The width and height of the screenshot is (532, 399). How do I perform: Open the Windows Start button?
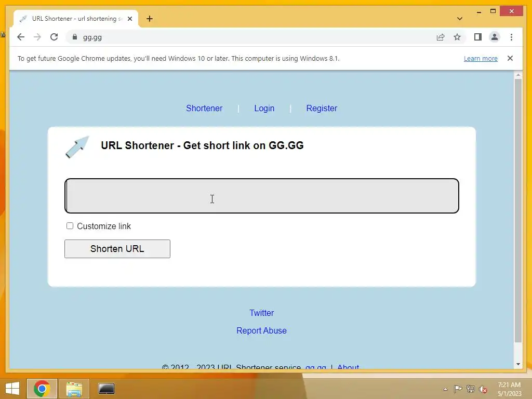pos(12,389)
